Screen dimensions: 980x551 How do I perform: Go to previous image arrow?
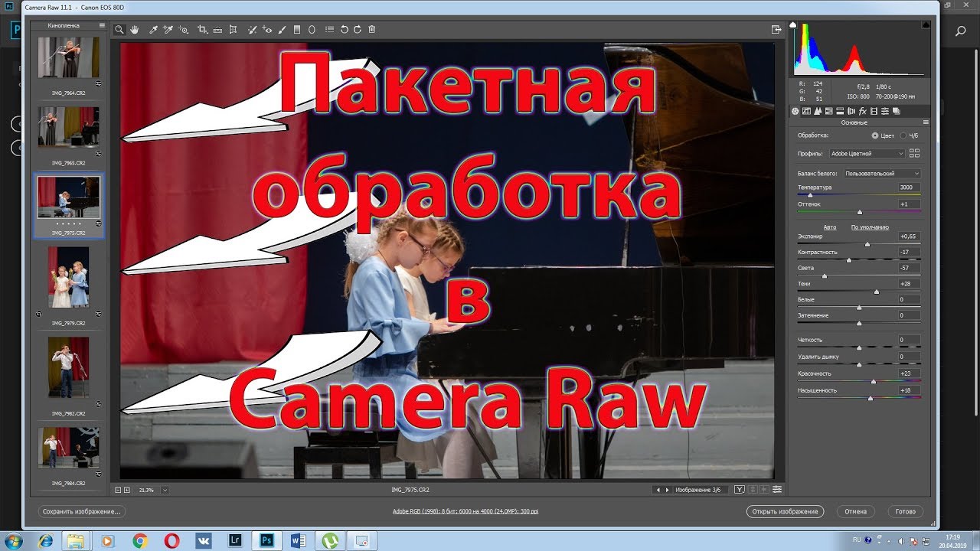[658, 490]
